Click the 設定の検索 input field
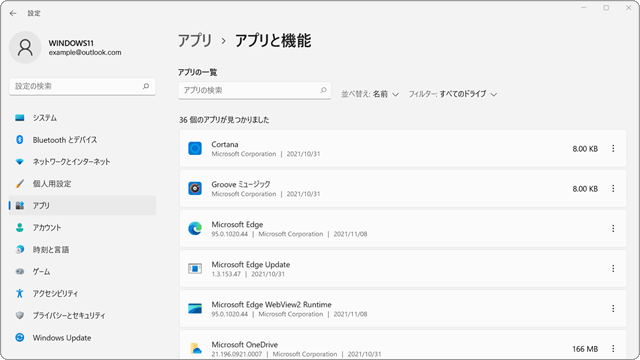 [82, 87]
